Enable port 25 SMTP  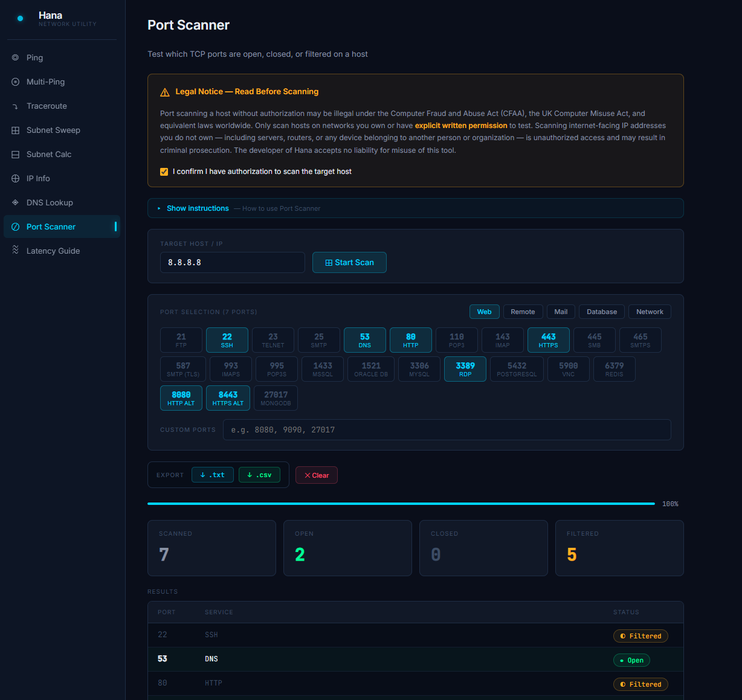(x=319, y=340)
